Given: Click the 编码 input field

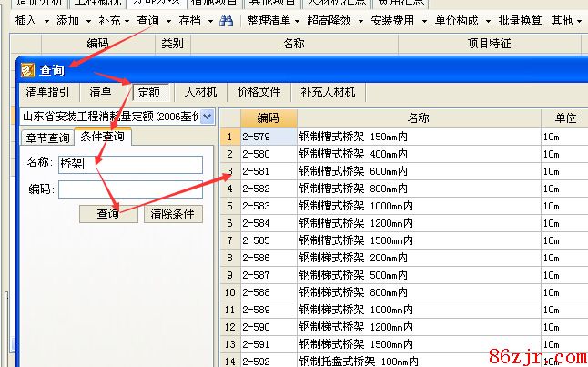Looking at the screenshot, I should click(x=129, y=189).
